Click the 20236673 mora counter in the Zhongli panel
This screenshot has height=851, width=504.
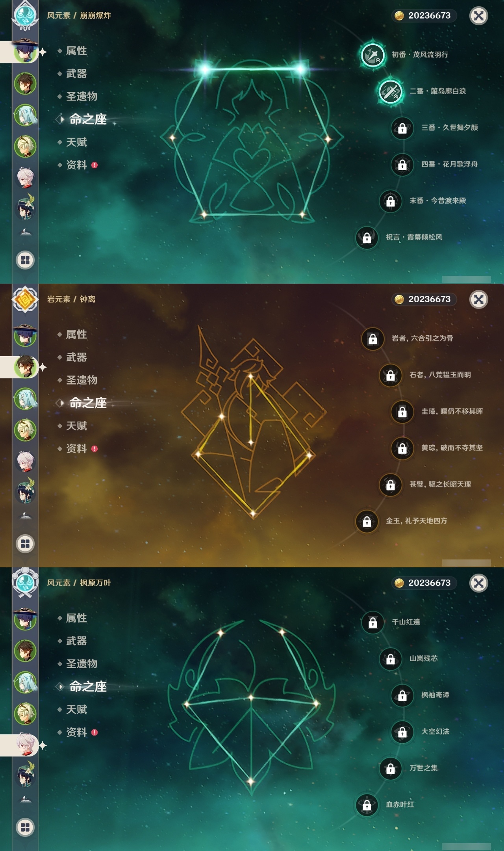click(x=424, y=299)
